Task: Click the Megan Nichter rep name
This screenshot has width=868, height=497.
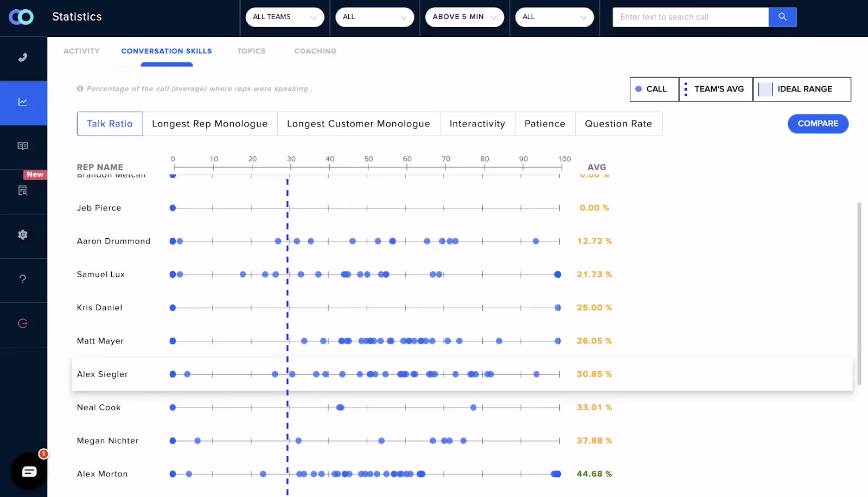Action: click(x=107, y=441)
